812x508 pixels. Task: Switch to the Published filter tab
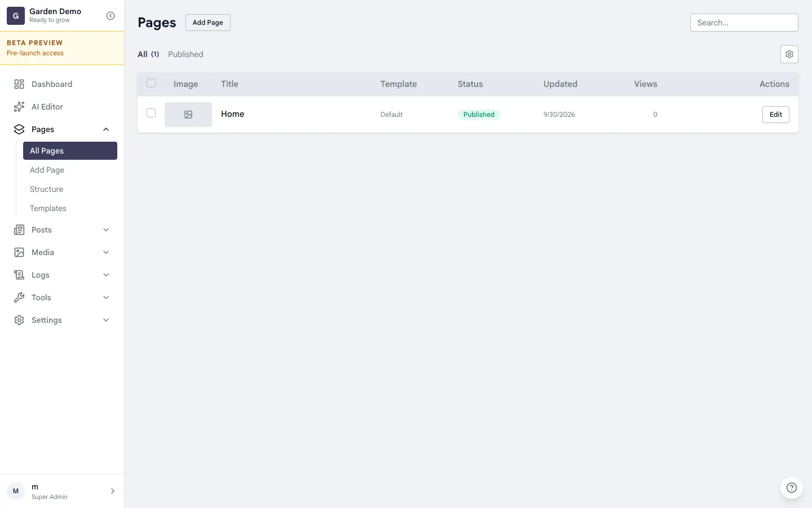tap(186, 54)
